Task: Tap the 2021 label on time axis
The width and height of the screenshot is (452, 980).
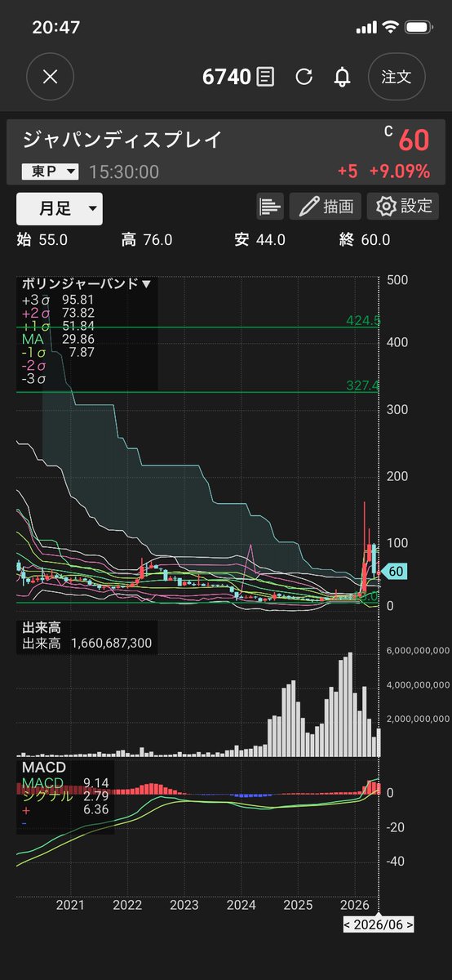Action: (x=70, y=906)
